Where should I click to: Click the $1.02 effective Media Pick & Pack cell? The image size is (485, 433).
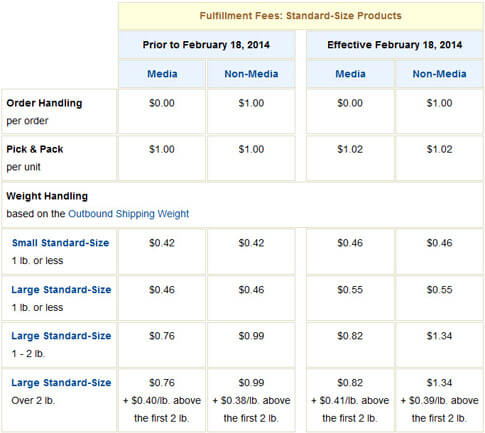coord(350,158)
